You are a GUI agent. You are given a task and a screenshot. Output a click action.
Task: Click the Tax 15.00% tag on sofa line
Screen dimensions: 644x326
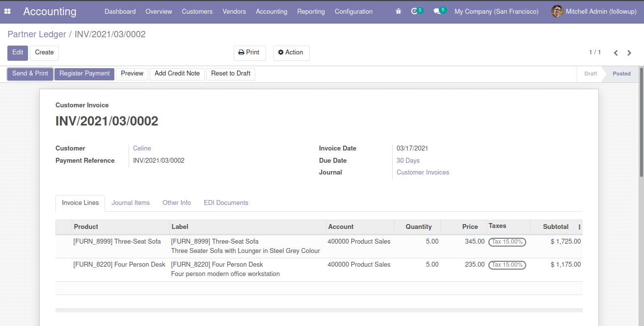(507, 242)
